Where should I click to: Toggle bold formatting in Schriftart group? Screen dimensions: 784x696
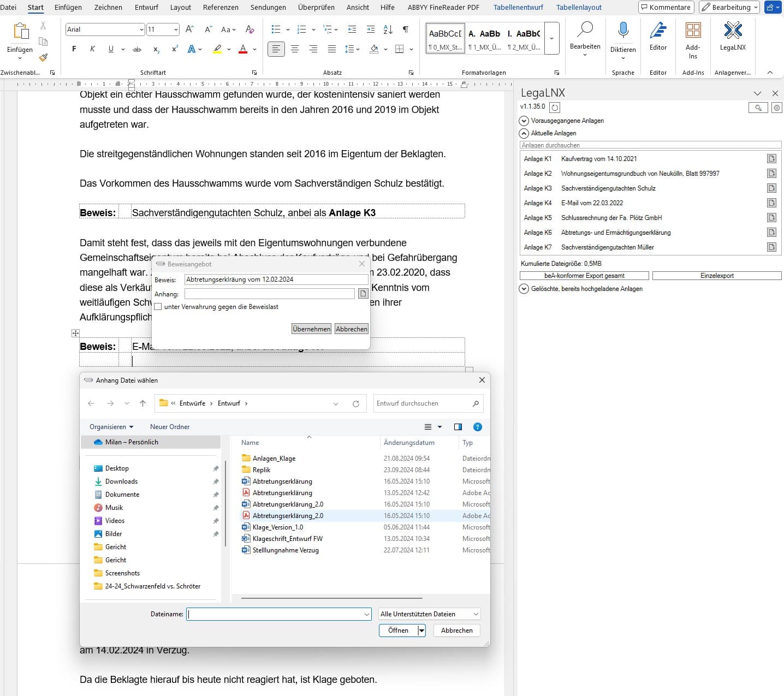74,49
